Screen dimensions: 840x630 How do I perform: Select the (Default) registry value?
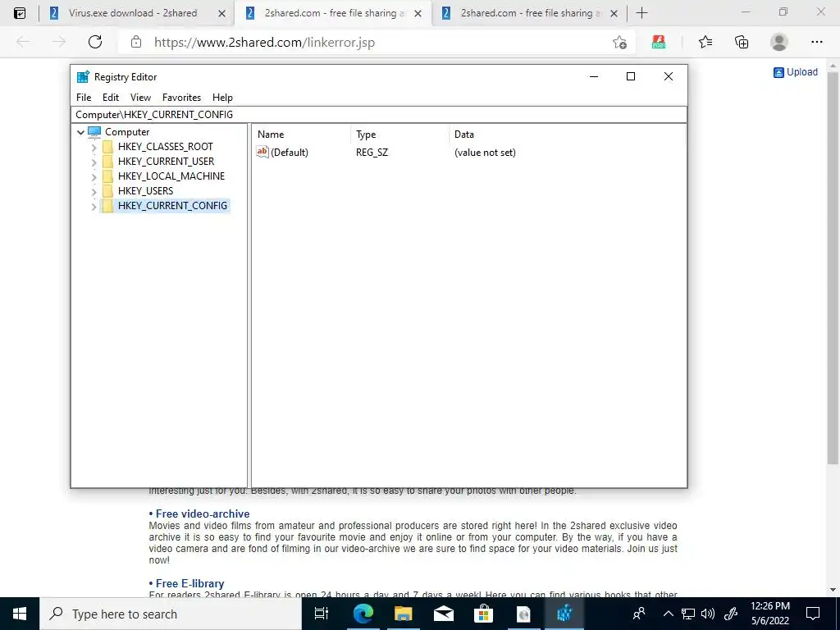290,153
